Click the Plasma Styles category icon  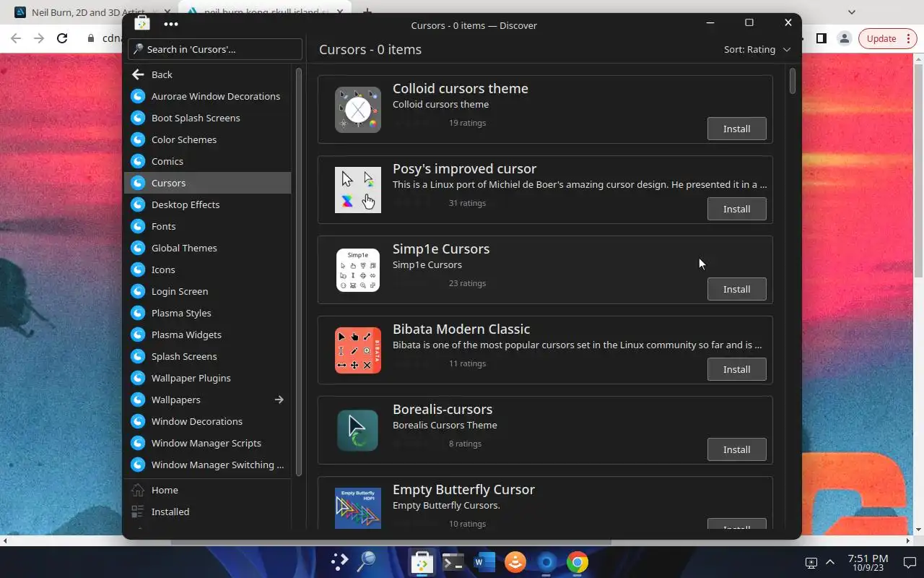[138, 313]
